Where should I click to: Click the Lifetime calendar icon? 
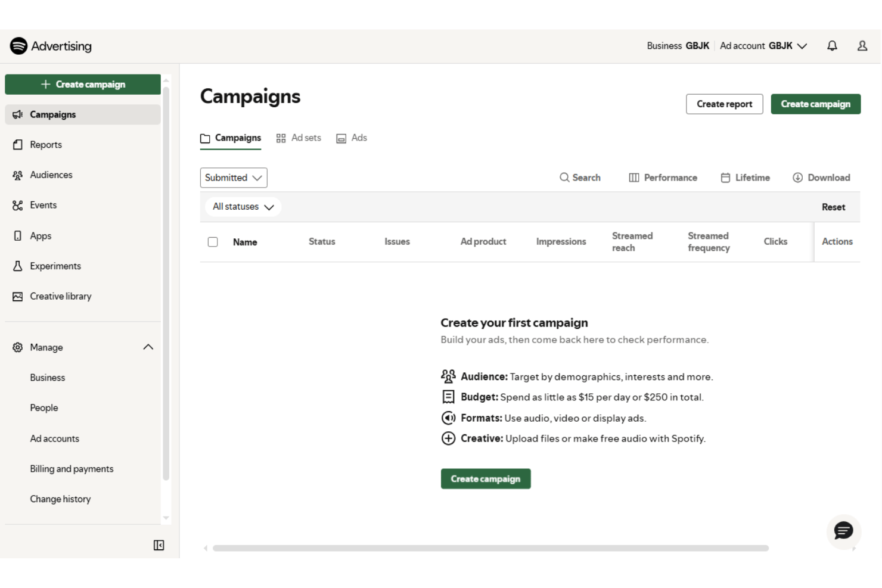point(725,178)
